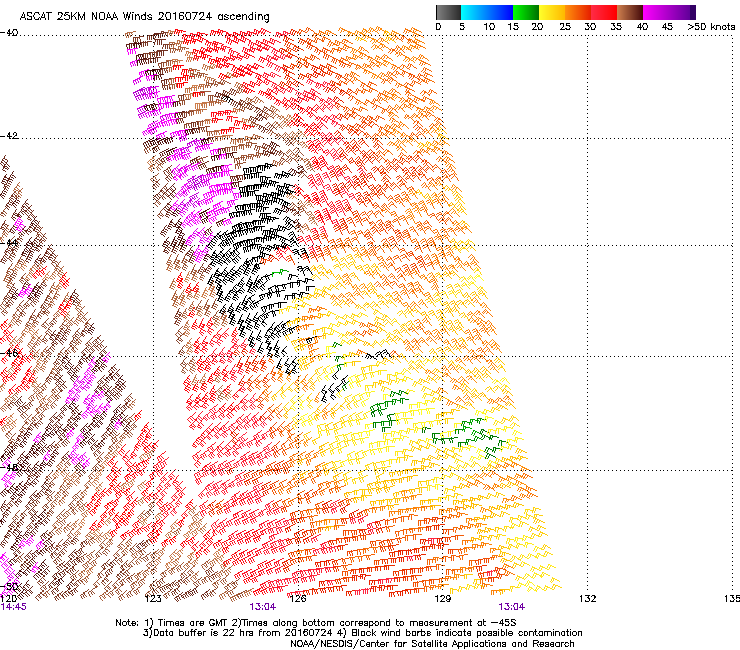Click the 'Data buffer is 22 hrs' note line
The image size is (740, 650).
point(362,633)
